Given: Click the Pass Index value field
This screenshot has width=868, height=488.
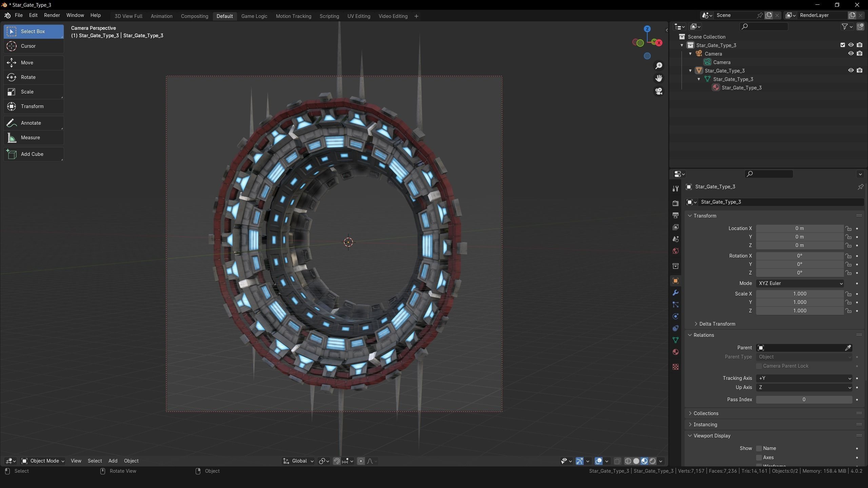Looking at the screenshot, I should point(804,400).
